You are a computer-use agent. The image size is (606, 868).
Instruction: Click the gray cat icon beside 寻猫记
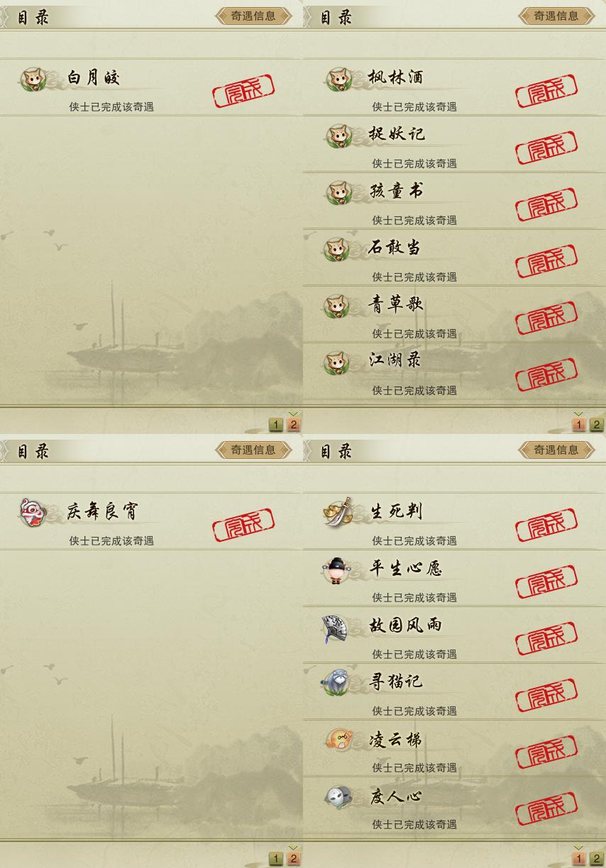[335, 682]
